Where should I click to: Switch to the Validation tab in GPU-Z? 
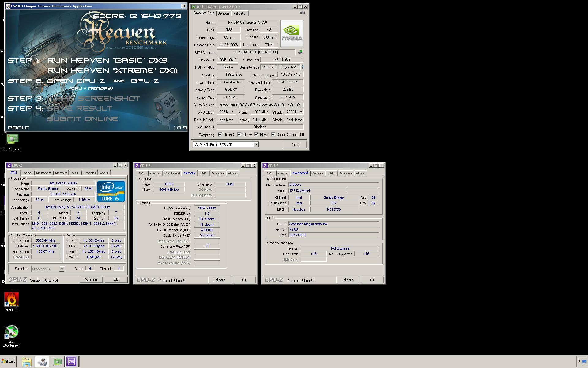pos(240,13)
